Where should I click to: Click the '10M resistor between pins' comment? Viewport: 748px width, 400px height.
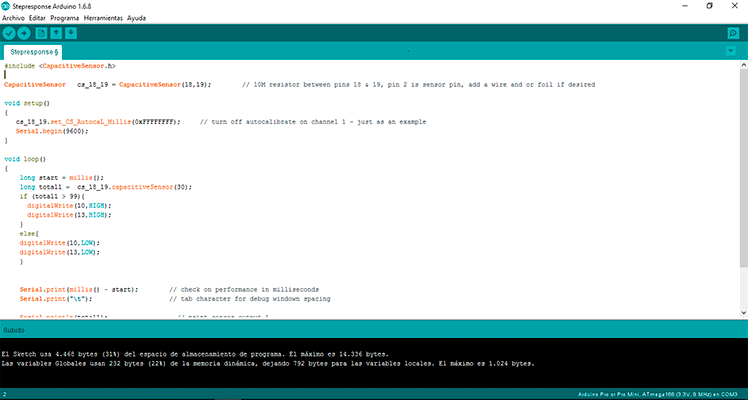(x=419, y=84)
